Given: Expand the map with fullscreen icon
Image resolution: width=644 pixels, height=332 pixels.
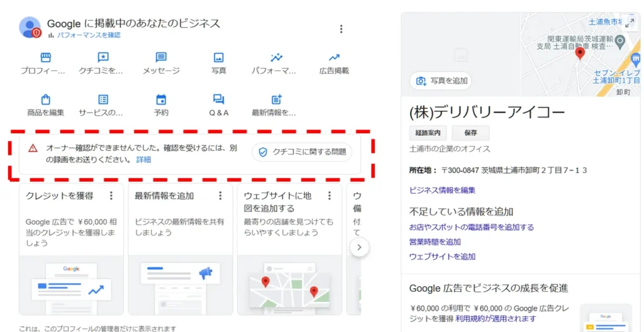Looking at the screenshot, I should [629, 23].
